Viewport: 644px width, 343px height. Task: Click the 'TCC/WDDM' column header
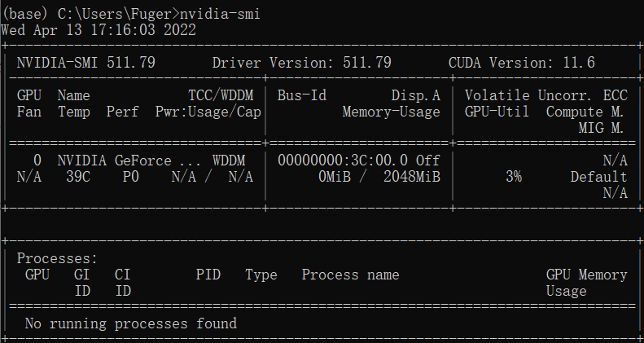tap(221, 95)
